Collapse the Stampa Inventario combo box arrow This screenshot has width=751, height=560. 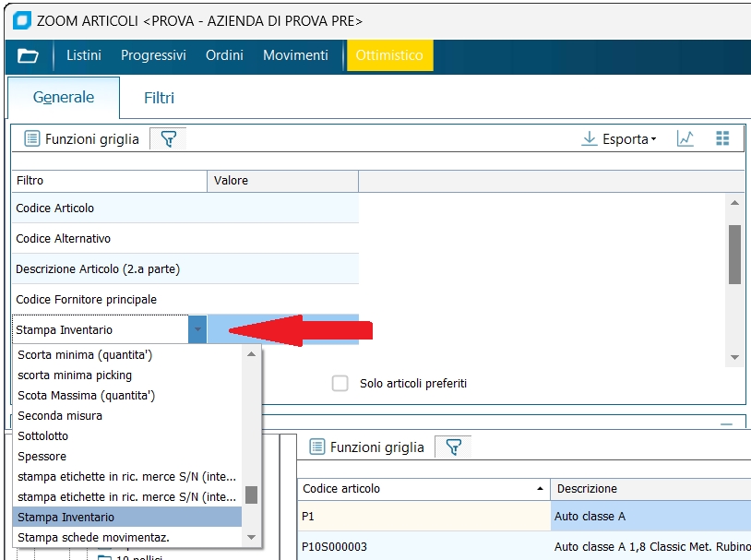click(197, 329)
